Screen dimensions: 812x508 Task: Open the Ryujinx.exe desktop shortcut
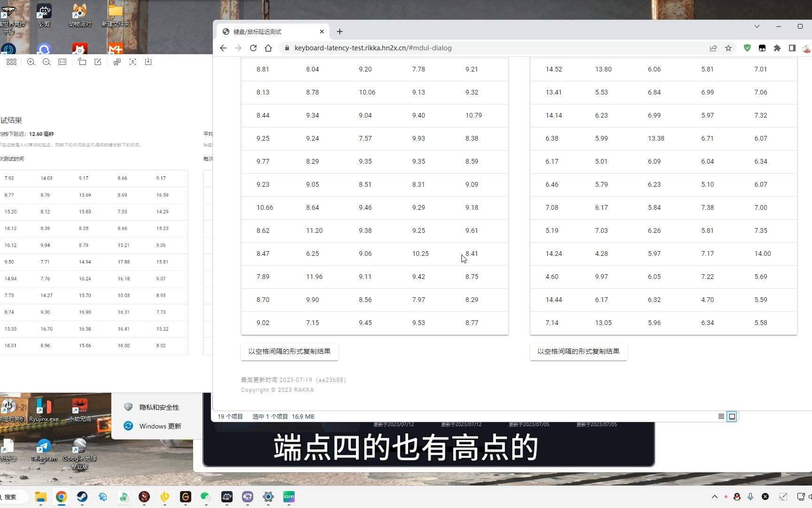(x=44, y=410)
